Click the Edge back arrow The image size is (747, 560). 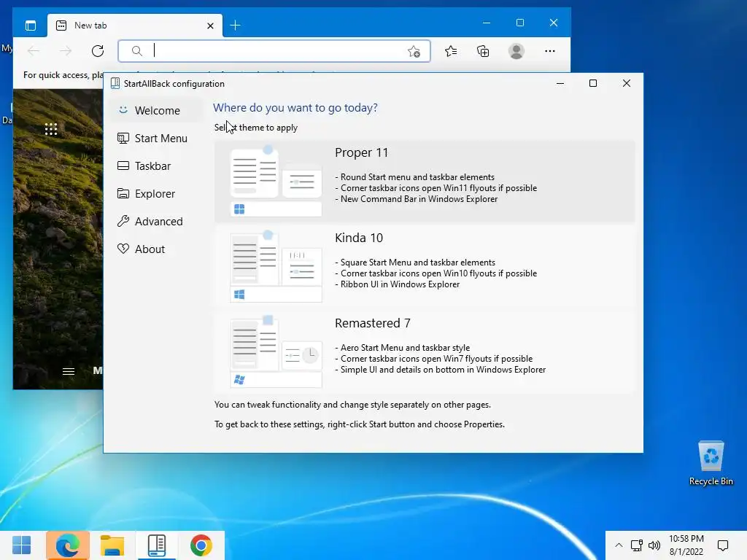(34, 51)
